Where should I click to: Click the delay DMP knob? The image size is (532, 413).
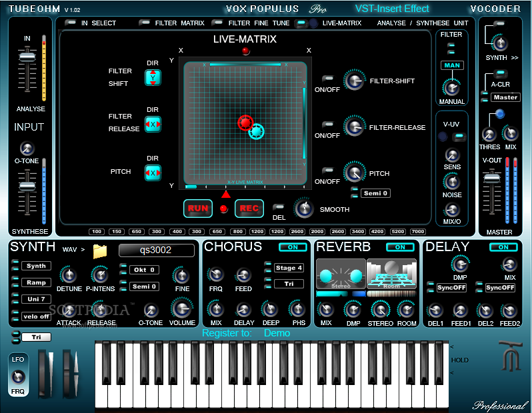(460, 264)
